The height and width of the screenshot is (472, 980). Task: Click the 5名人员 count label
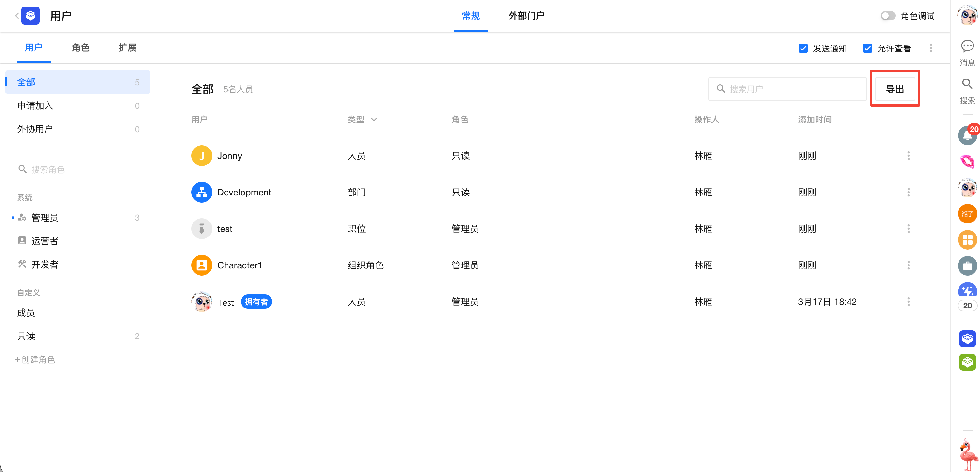(238, 89)
